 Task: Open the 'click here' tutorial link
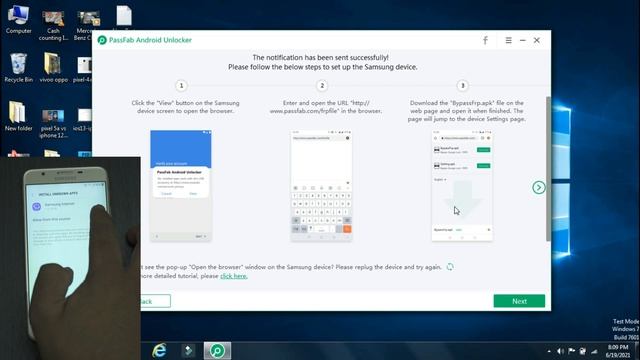coord(233,276)
